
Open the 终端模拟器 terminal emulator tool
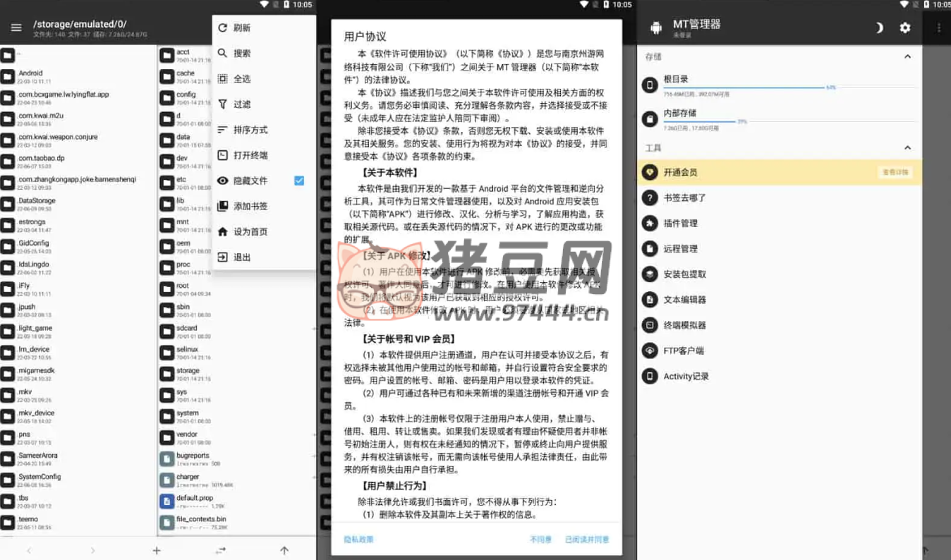[x=684, y=325]
